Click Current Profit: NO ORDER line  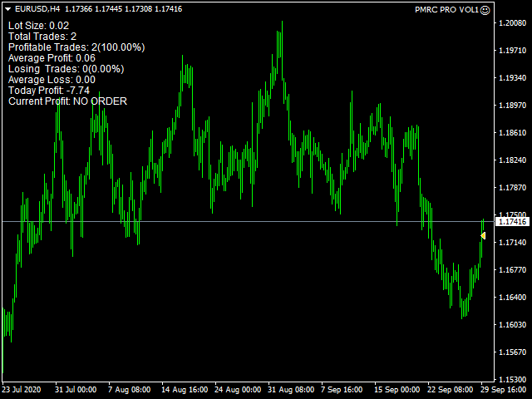coord(68,101)
